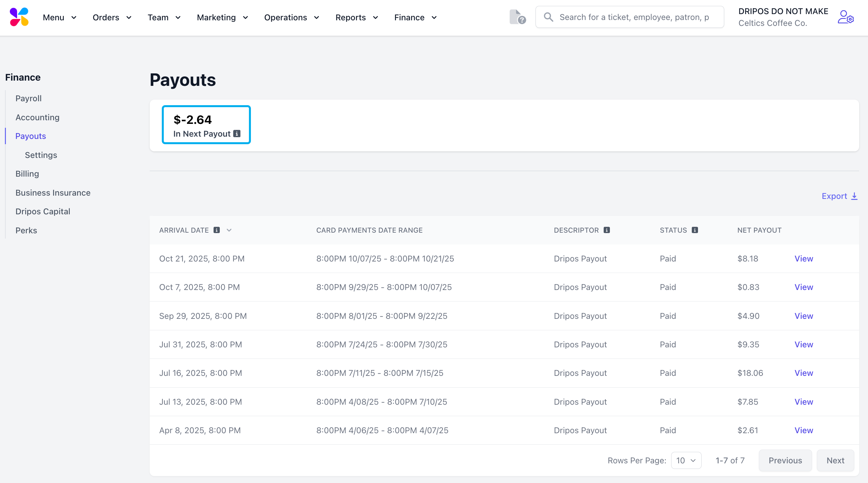
Task: Click the Dripos colorful logo icon
Action: (x=19, y=17)
